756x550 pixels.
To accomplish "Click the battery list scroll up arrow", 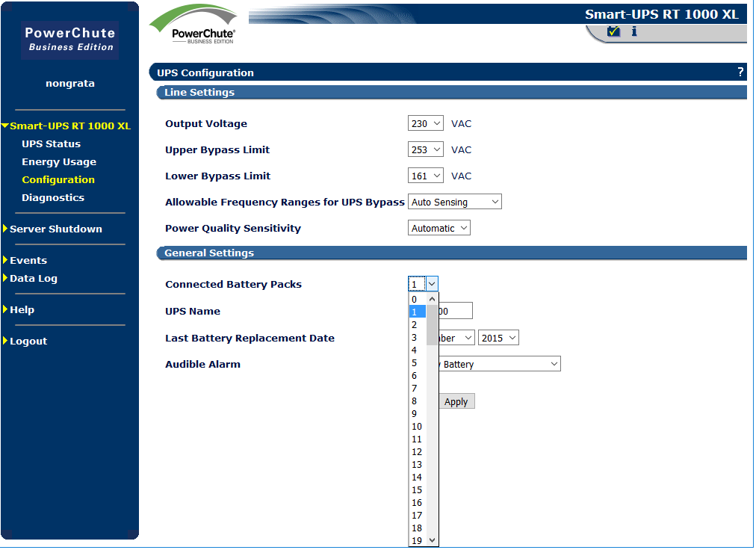I will [x=432, y=299].
